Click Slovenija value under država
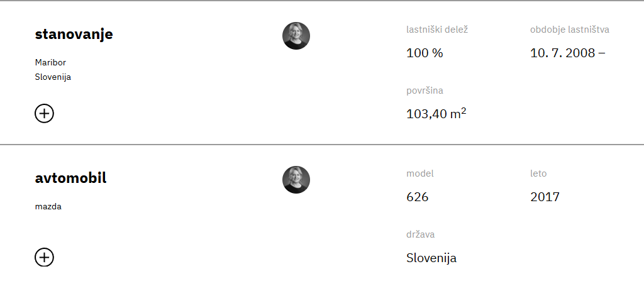The height and width of the screenshot is (286, 644). pos(431,258)
